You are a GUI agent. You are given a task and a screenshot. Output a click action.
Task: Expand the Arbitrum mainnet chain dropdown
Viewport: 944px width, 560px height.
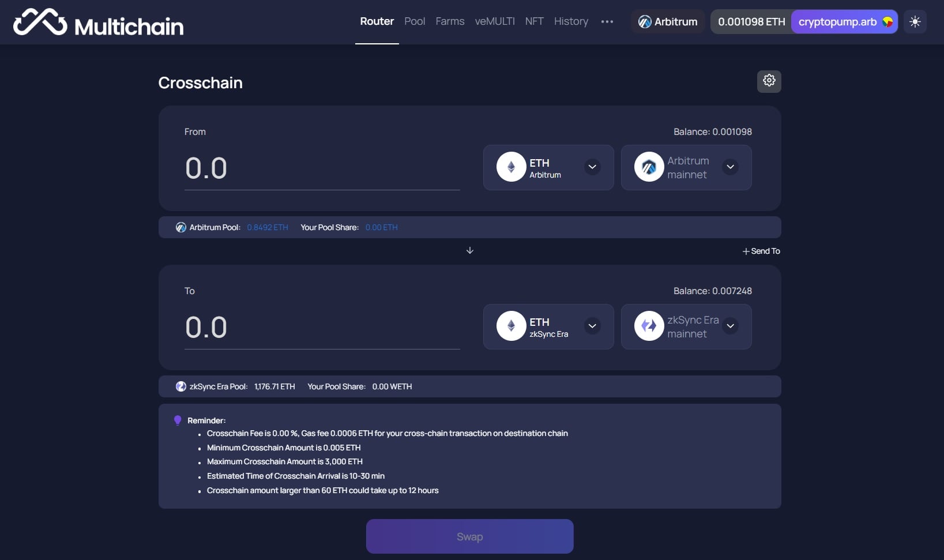730,167
